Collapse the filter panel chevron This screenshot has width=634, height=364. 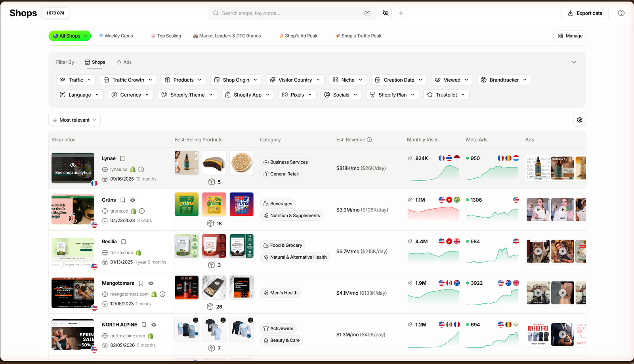click(x=573, y=62)
